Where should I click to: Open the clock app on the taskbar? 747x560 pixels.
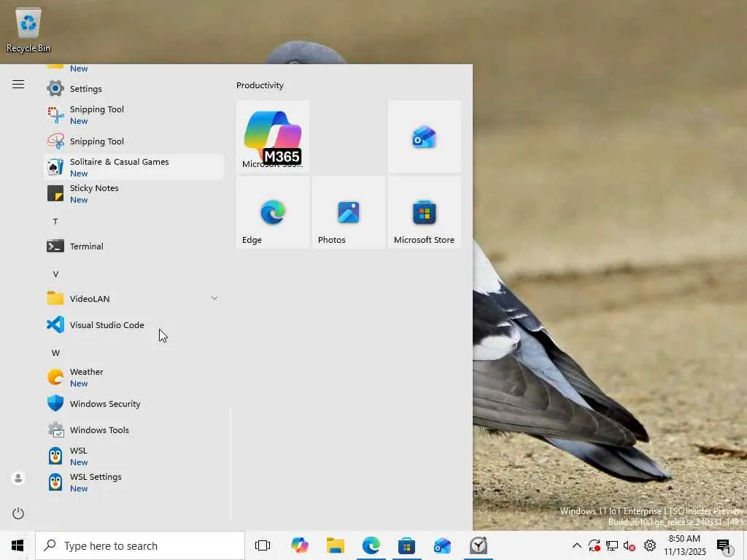(479, 545)
